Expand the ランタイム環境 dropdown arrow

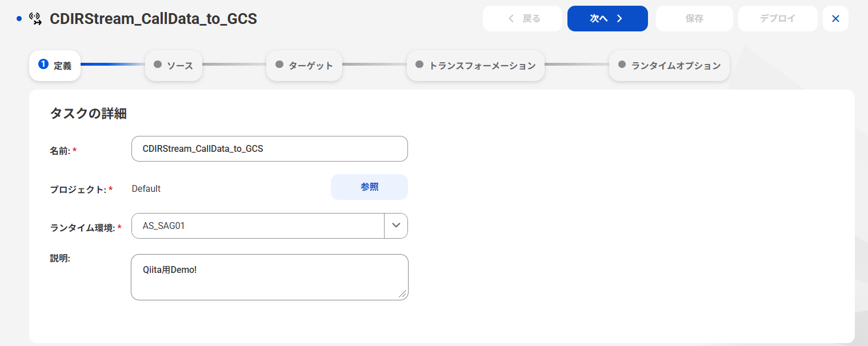click(x=396, y=226)
